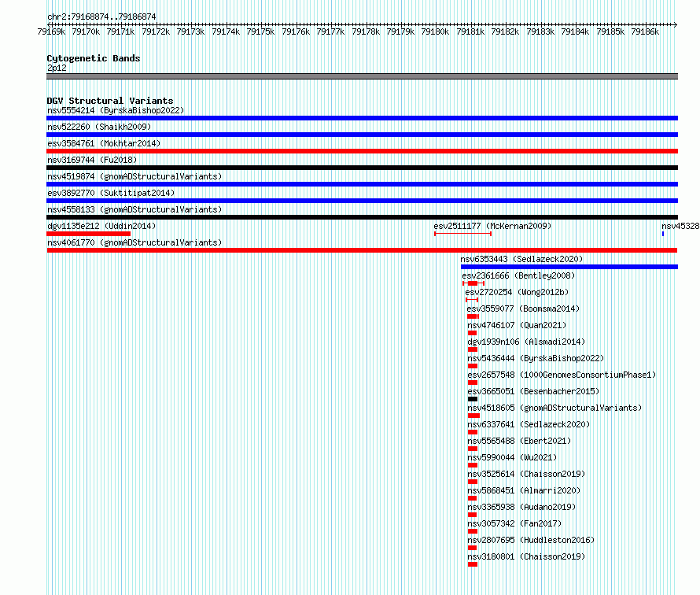
Task: Open the nsv5436444 (ByrskaBishop2022) label
Action: click(x=536, y=358)
